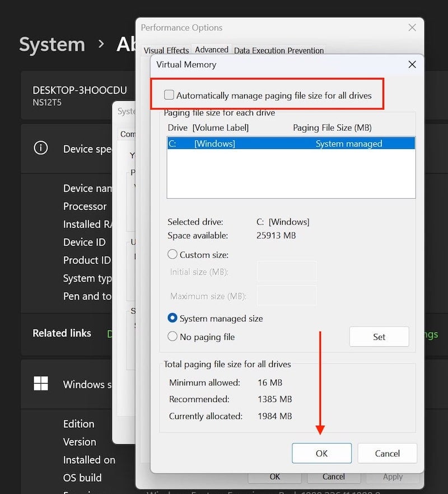448x494 pixels.
Task: Click the Set button
Action: 379,337
